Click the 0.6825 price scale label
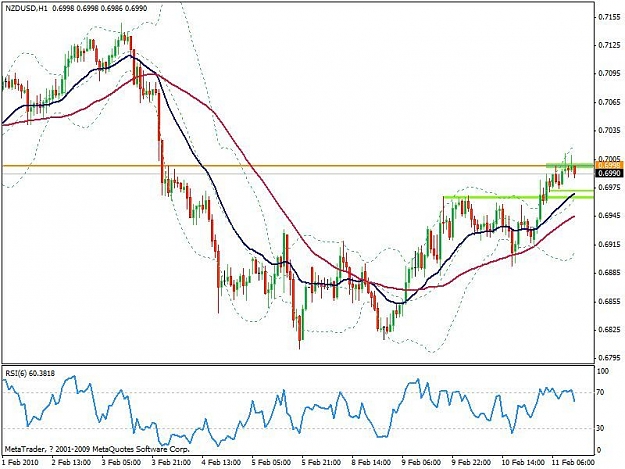Image resolution: width=625 pixels, height=469 pixels. [610, 330]
